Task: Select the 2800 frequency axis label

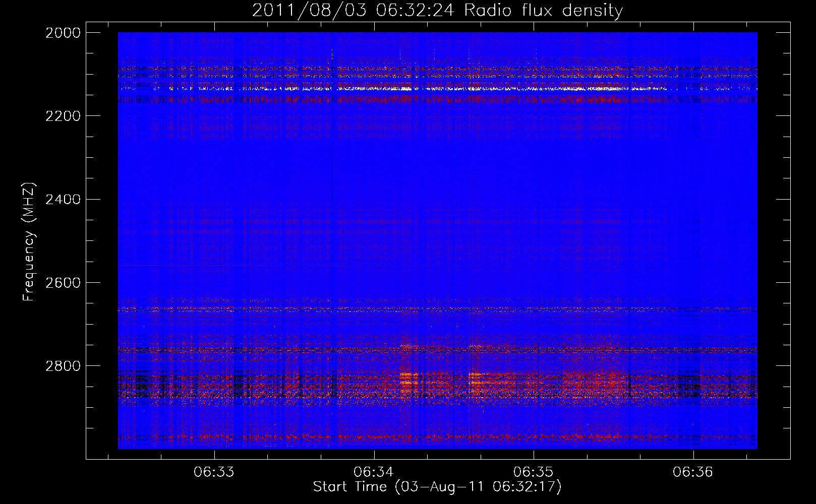Action: [63, 365]
